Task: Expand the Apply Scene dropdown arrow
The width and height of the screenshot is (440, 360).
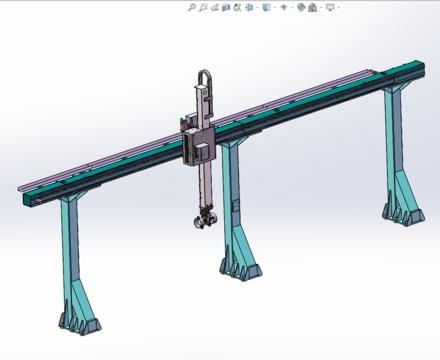Action: (x=321, y=7)
